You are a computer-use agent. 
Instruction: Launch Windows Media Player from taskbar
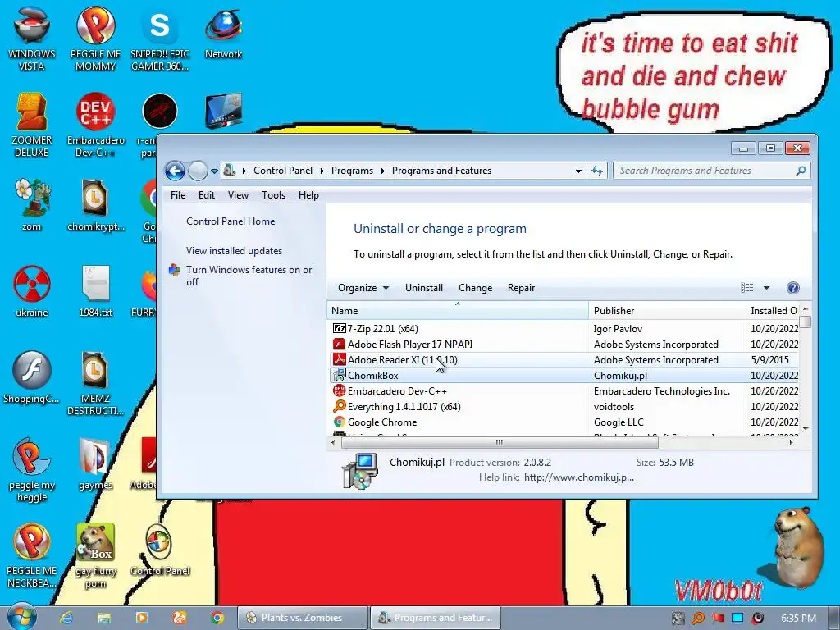click(141, 618)
